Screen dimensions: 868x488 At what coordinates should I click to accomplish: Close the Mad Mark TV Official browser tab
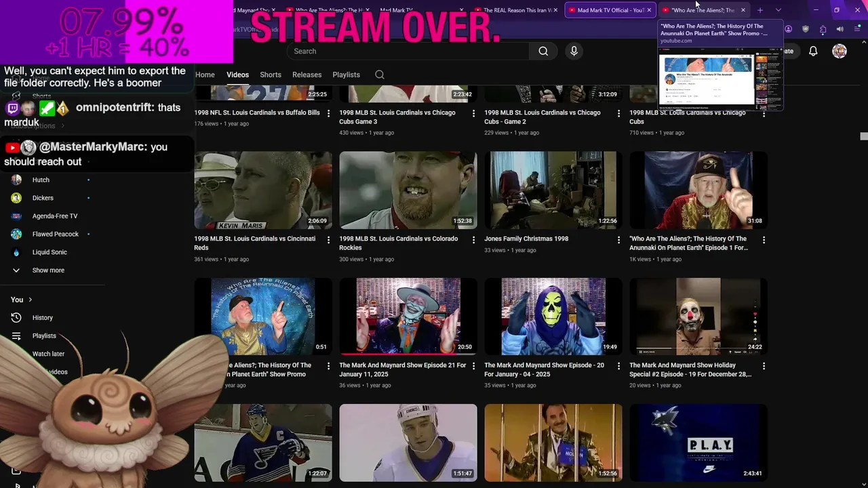click(x=649, y=10)
